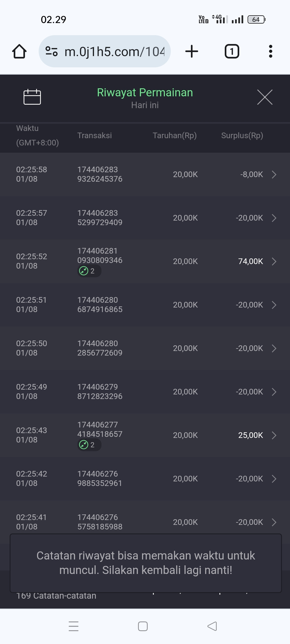Expand the 74,00K surplus row chevron
This screenshot has width=290, height=644.
point(274,261)
